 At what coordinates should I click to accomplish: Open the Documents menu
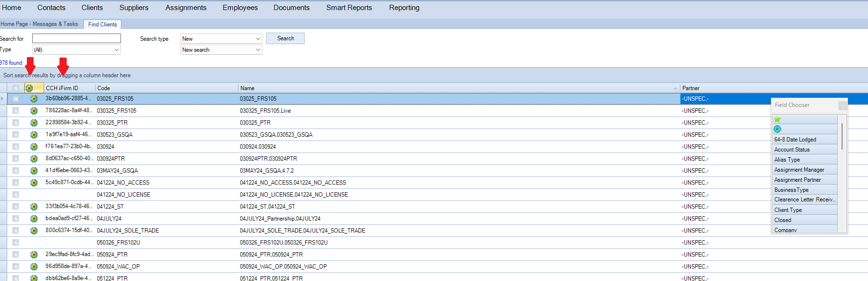[x=292, y=8]
